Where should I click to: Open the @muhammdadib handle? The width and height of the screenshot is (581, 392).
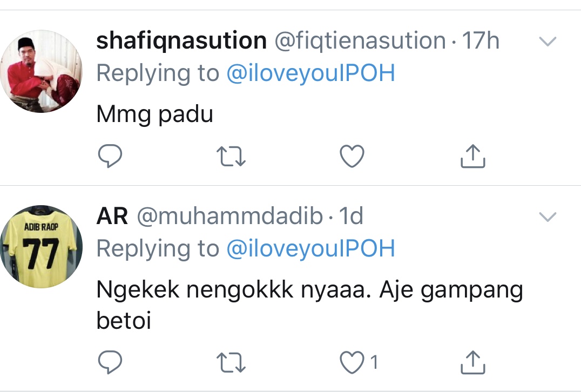(x=229, y=217)
